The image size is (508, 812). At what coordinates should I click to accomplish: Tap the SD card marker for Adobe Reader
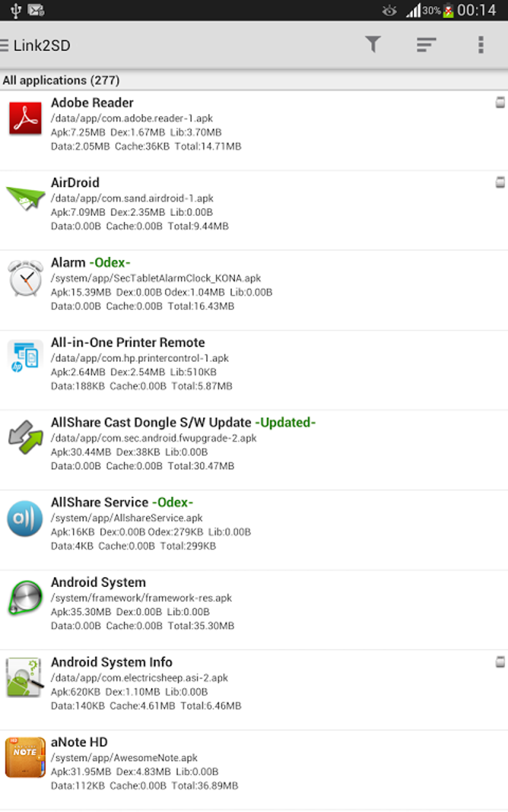(500, 102)
